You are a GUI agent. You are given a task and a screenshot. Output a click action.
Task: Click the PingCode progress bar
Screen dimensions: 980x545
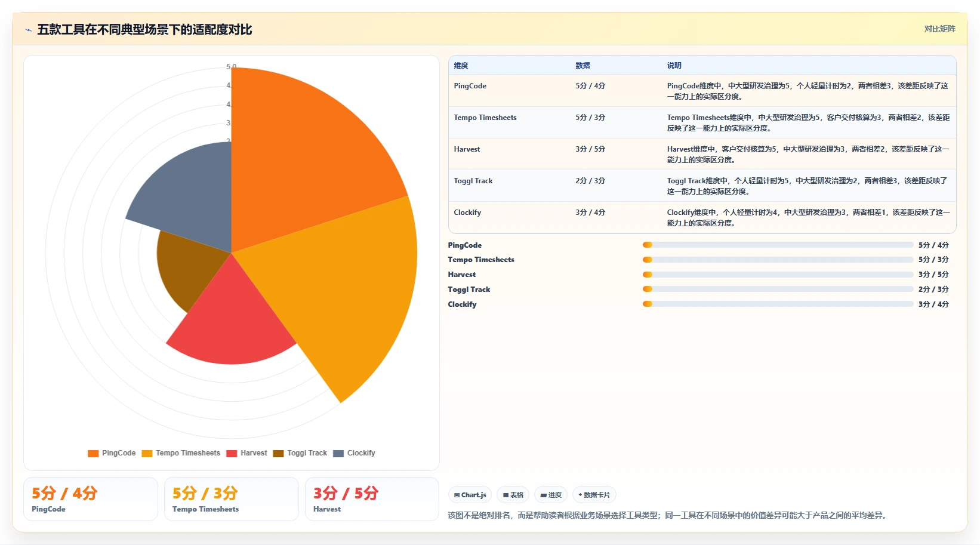[x=778, y=245]
